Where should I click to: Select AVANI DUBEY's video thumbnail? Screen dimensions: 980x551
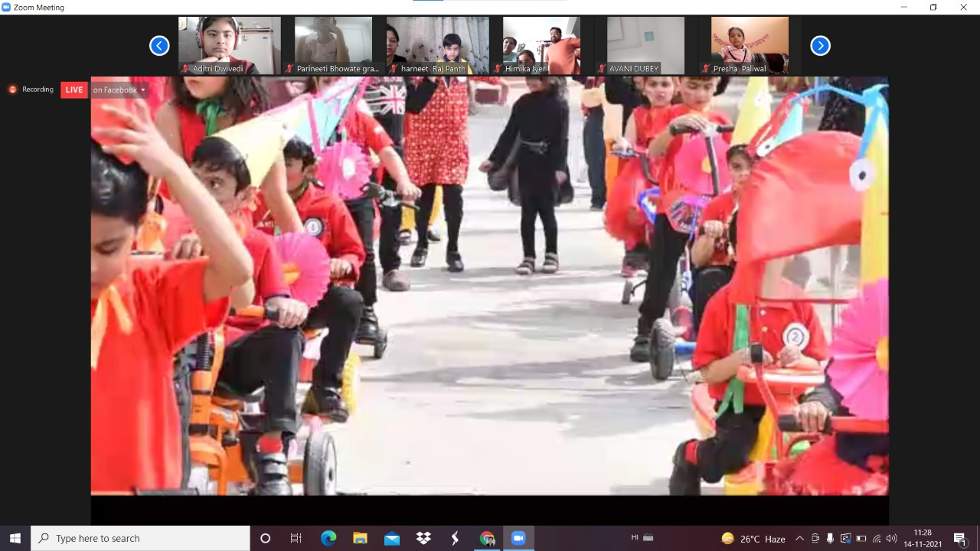coord(645,45)
